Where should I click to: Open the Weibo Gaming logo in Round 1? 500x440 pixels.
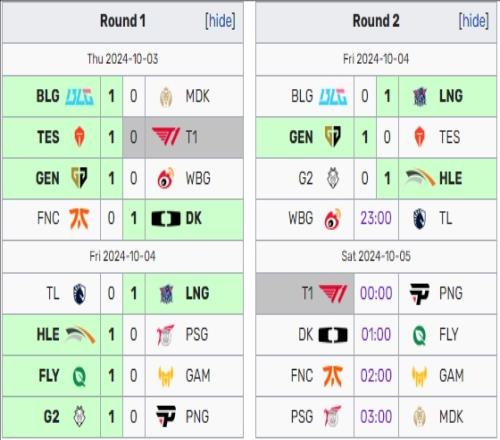tap(166, 178)
